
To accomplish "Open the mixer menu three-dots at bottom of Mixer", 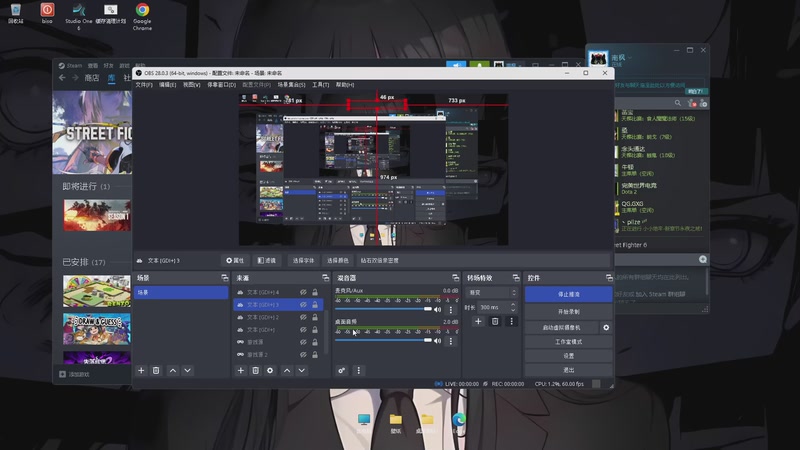I will click(x=359, y=370).
